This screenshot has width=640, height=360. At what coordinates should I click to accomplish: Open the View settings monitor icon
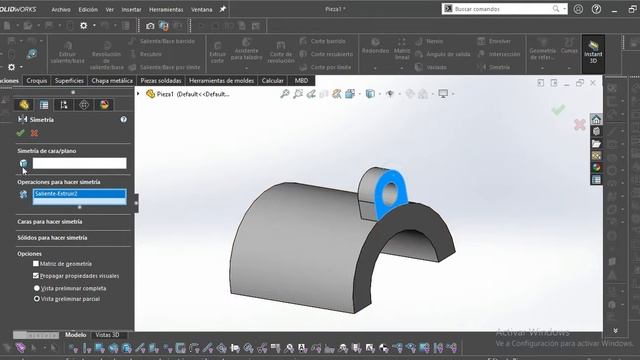pos(443,94)
